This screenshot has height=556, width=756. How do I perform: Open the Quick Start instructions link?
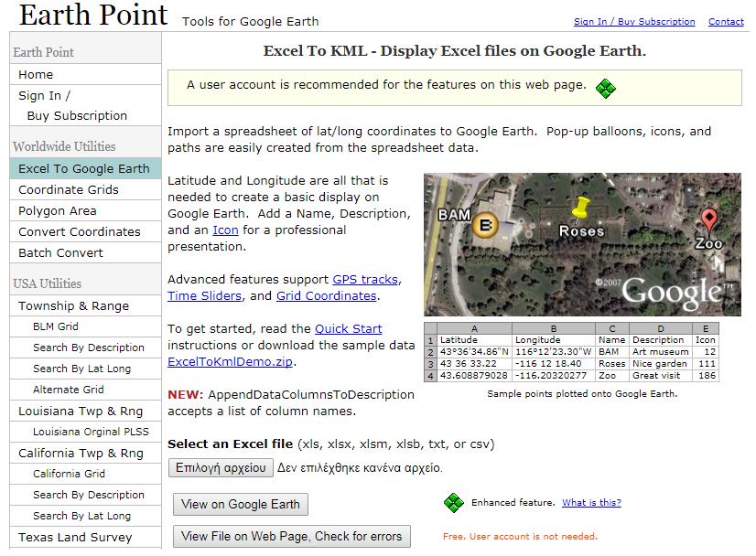coord(348,328)
